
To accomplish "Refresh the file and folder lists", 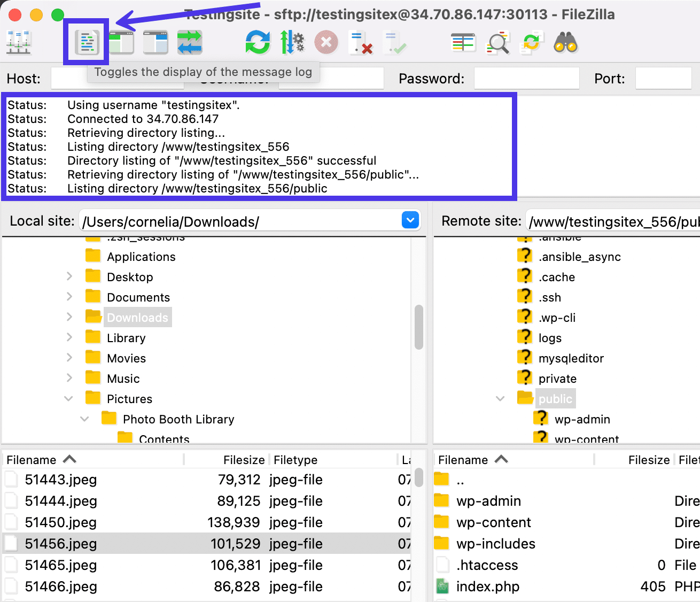I will coord(258,42).
